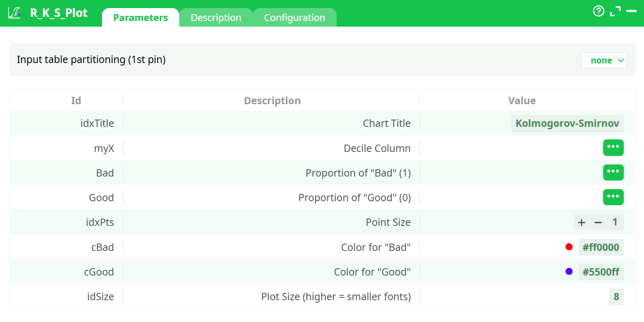Edit the Plot Size value 8

[616, 297]
